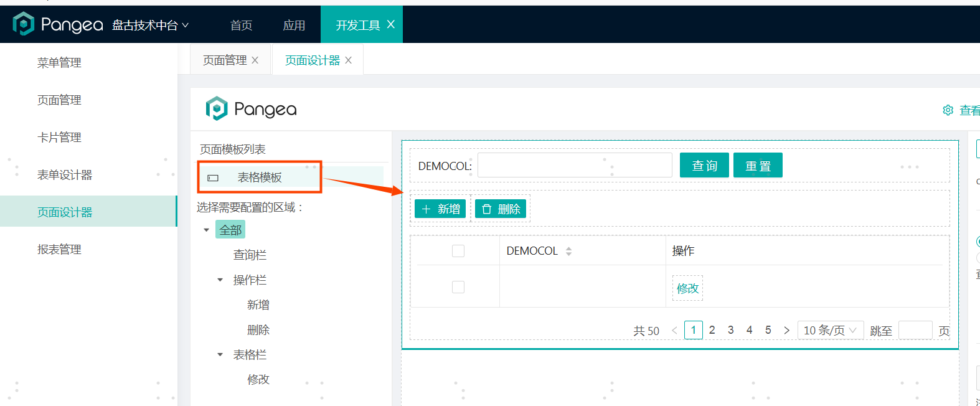
Task: Close the 开发工具 top tab
Action: click(x=391, y=24)
